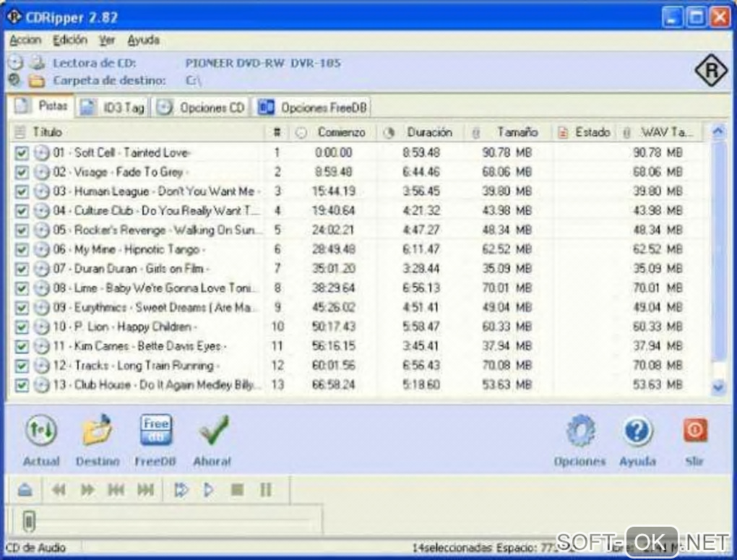Click the Estado column document icon
Image resolution: width=737 pixels, height=560 pixels.
(x=563, y=133)
